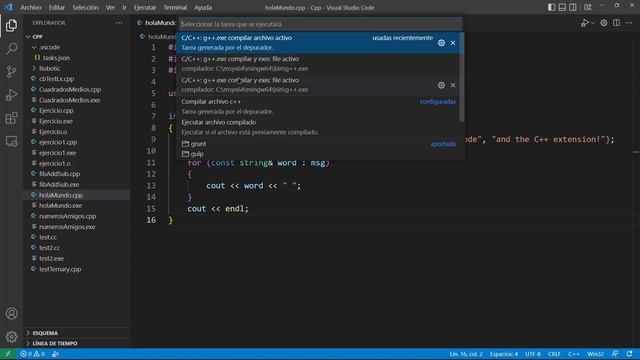The height and width of the screenshot is (360, 640).
Task: Open the editor settings gear icon
Action: [x=604, y=23]
